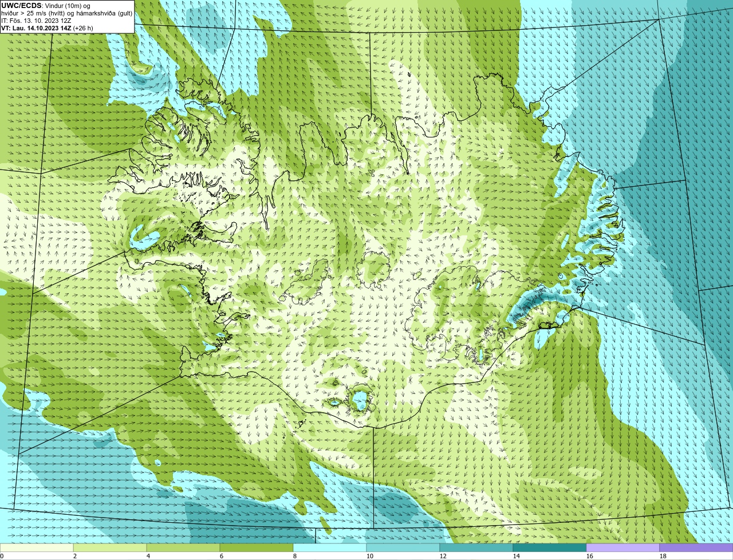Pick the pale cream 0–2 m/s color bar segment
The image size is (733, 560).
[37, 548]
